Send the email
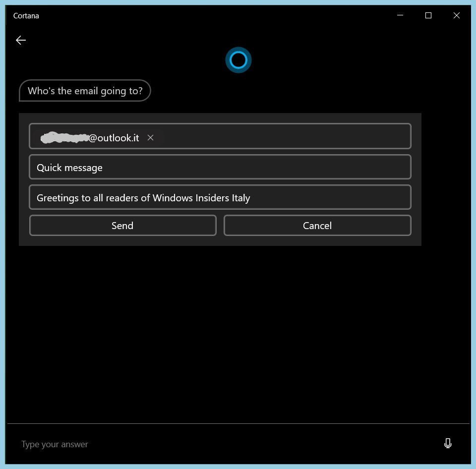 [122, 226]
